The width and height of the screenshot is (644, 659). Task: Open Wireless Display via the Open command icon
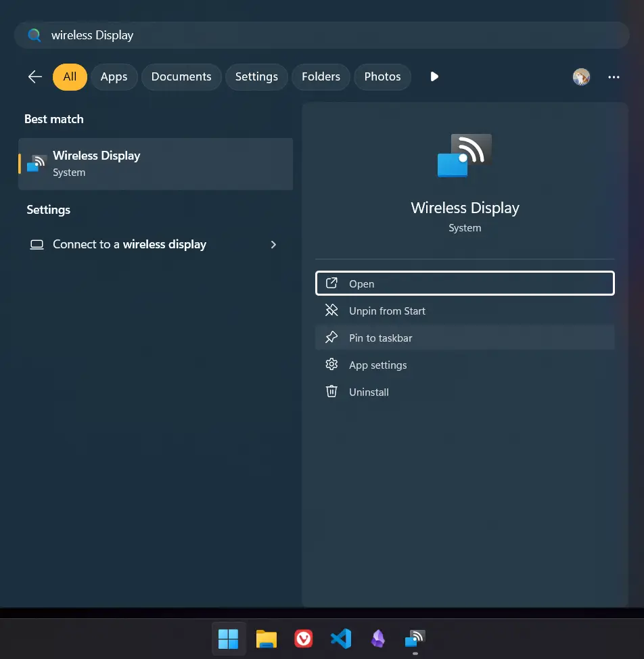331,283
